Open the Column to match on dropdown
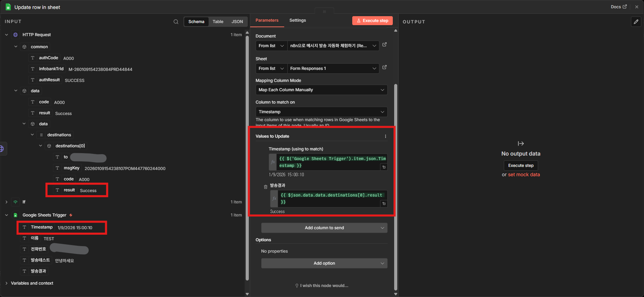 321,112
